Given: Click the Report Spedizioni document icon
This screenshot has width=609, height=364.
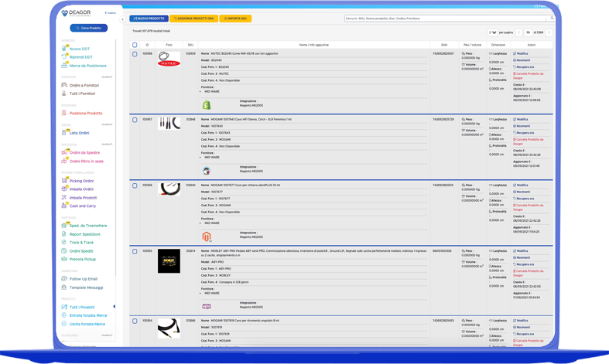Looking at the screenshot, I should coord(64,234).
